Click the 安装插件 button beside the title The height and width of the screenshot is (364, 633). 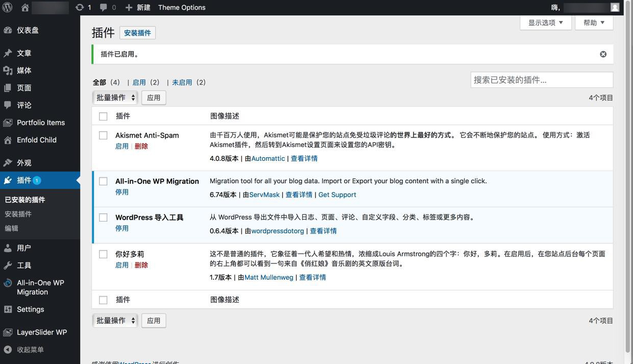click(138, 33)
